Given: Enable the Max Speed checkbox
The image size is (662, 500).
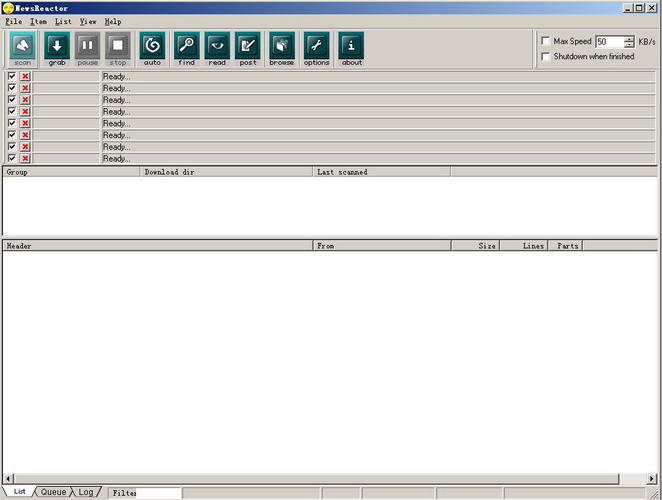Looking at the screenshot, I should (x=545, y=41).
